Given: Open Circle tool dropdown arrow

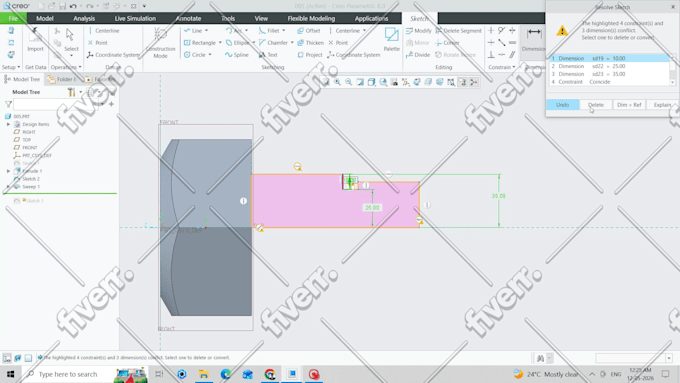Looking at the screenshot, I should [210, 55].
